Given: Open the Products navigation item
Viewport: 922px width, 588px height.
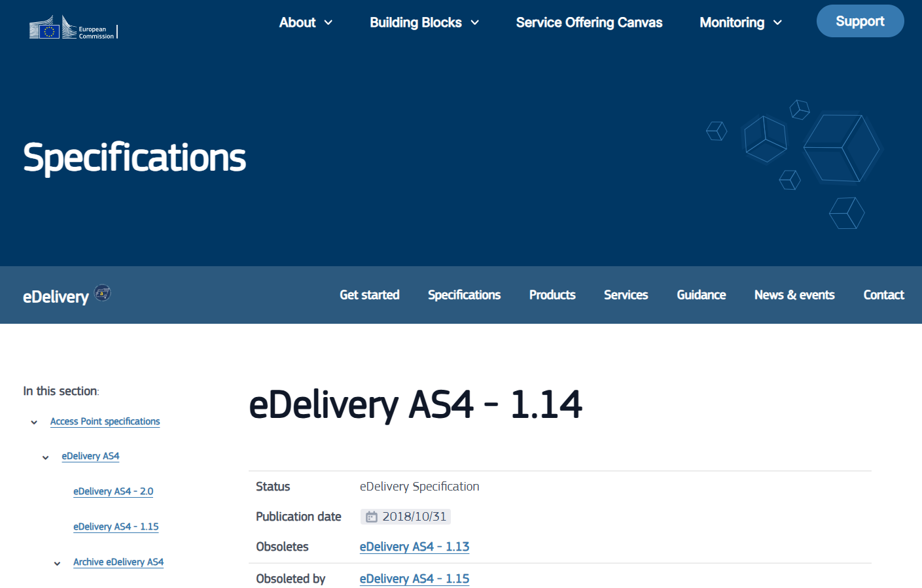Looking at the screenshot, I should pos(552,295).
